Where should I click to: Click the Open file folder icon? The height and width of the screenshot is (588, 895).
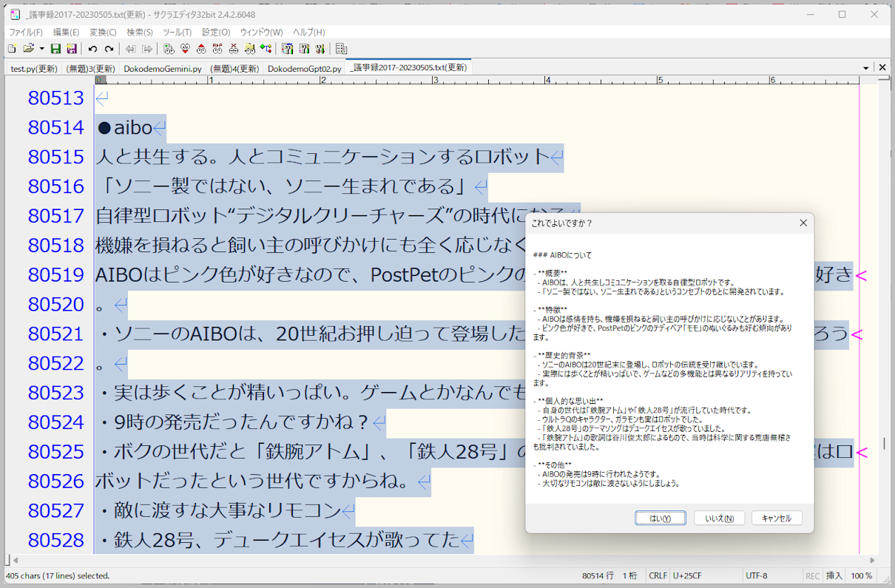(x=28, y=49)
